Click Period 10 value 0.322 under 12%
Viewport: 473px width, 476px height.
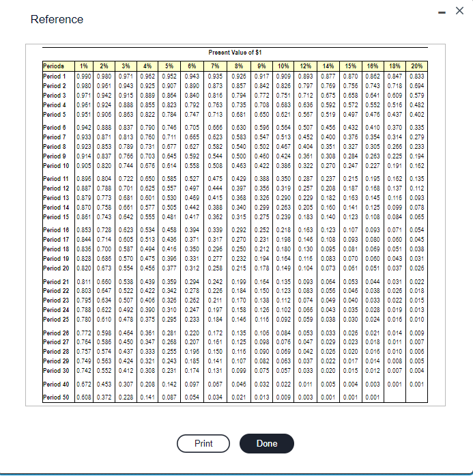tap(305, 166)
